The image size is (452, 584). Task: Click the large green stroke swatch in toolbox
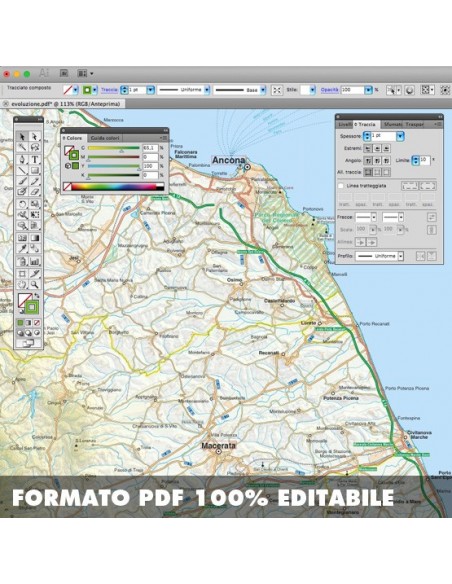[x=32, y=307]
